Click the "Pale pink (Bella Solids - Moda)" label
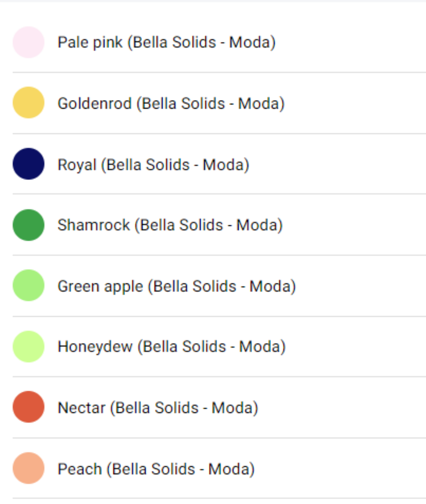 (x=166, y=42)
